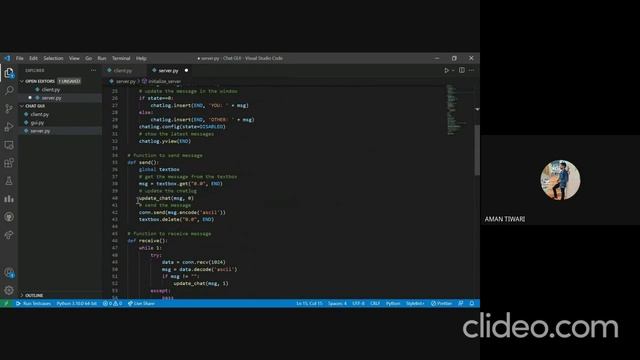This screenshot has height=360, width=640.
Task: Open the Extensions view
Action: pos(9,163)
